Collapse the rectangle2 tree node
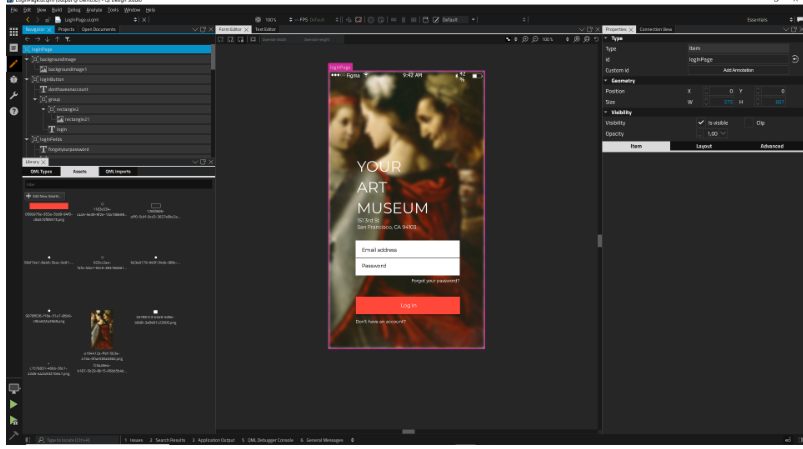This screenshot has width=803, height=449. click(x=43, y=109)
